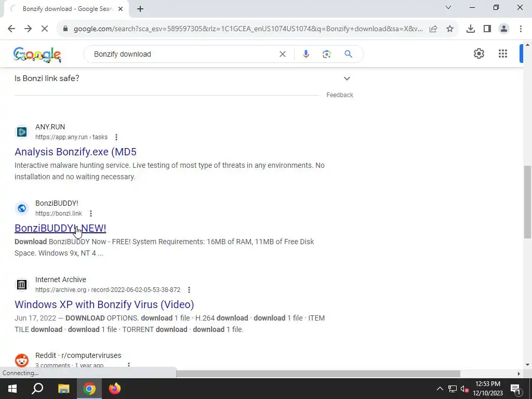Share this page from address bar
The image size is (532, 399).
point(433,29)
